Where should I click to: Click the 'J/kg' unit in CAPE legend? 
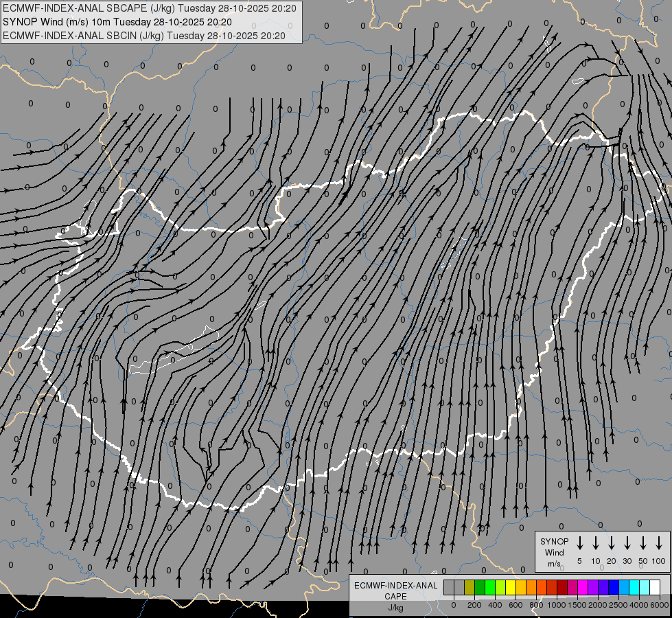click(395, 608)
